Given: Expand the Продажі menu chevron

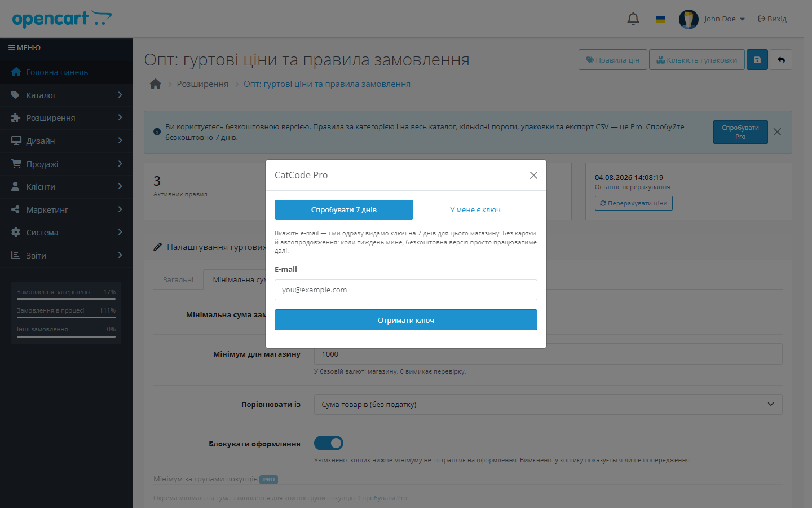Looking at the screenshot, I should tap(120, 164).
